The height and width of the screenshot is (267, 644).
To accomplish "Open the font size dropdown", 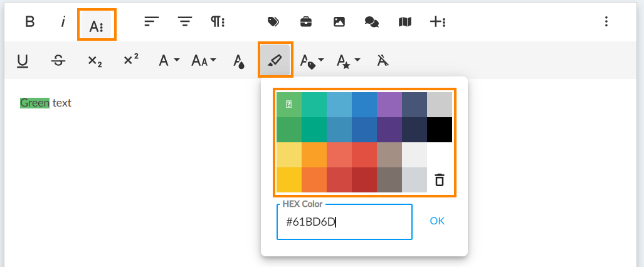I will point(204,60).
